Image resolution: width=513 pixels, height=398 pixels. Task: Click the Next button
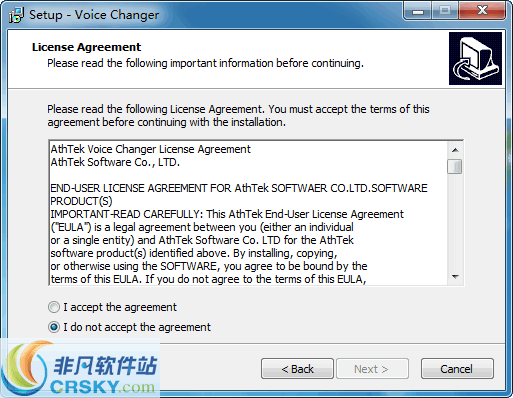tap(372, 369)
